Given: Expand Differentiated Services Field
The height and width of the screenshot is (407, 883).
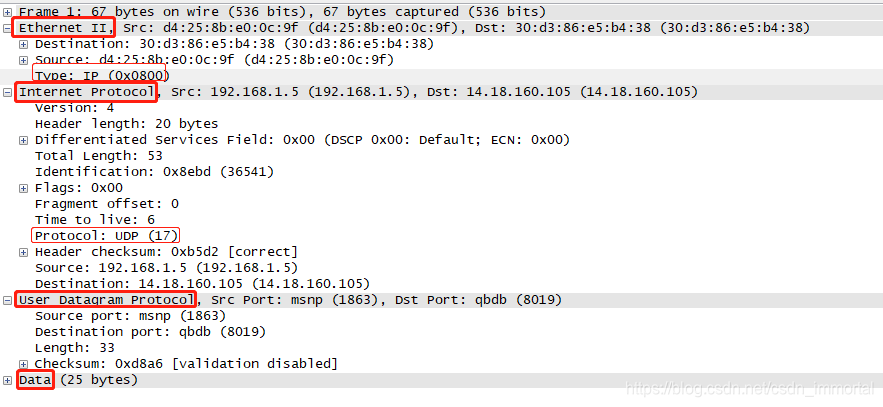Looking at the screenshot, I should pyautogui.click(x=23, y=140).
